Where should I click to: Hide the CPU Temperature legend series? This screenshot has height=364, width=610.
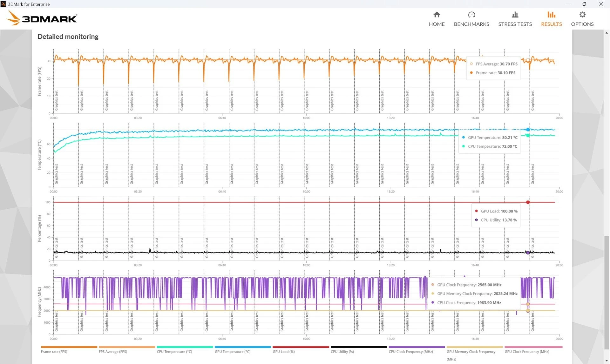[174, 352]
